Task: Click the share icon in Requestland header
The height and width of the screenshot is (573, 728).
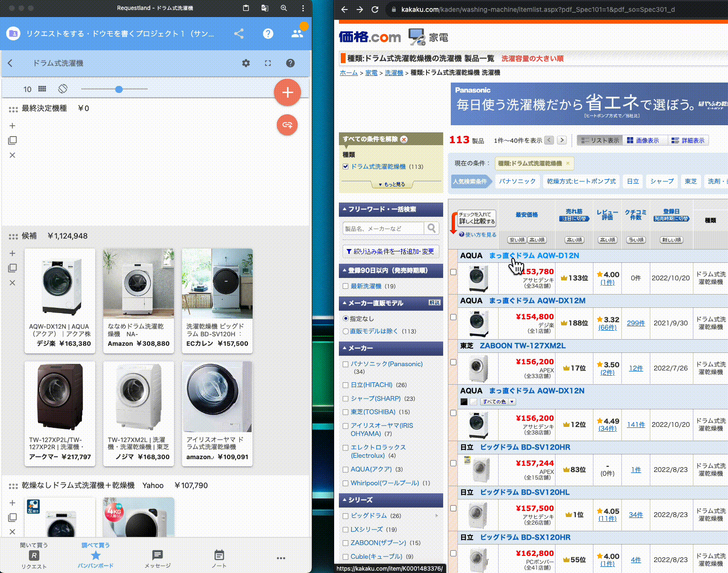Action: tap(239, 34)
